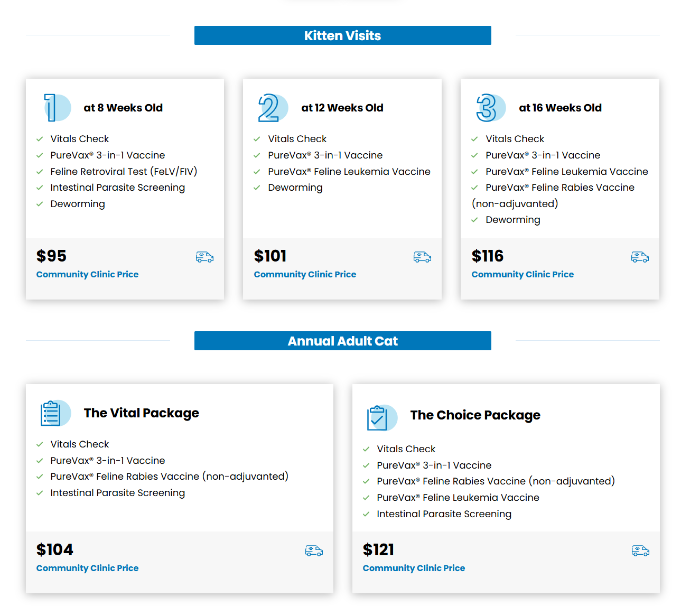681x616 pixels.
Task: Select the Annual Adult Cat section banner
Action: (343, 341)
